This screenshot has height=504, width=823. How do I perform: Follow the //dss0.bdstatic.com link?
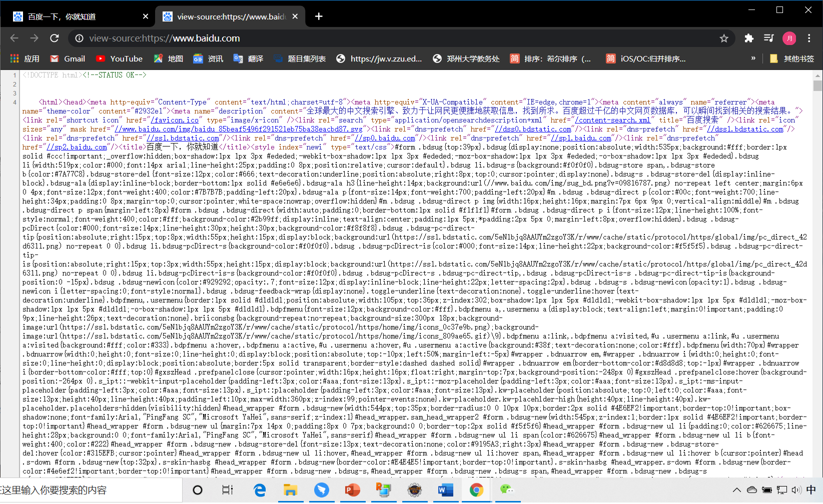(x=533, y=129)
